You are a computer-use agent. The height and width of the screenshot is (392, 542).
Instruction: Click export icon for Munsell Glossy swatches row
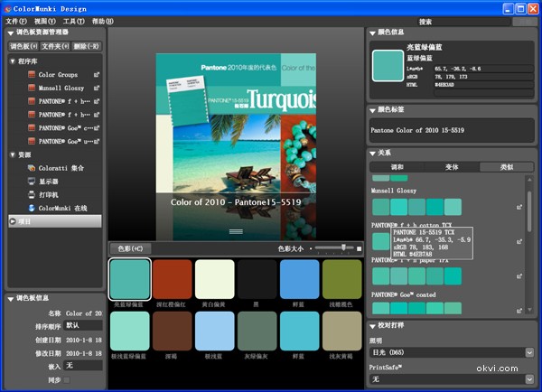click(519, 207)
